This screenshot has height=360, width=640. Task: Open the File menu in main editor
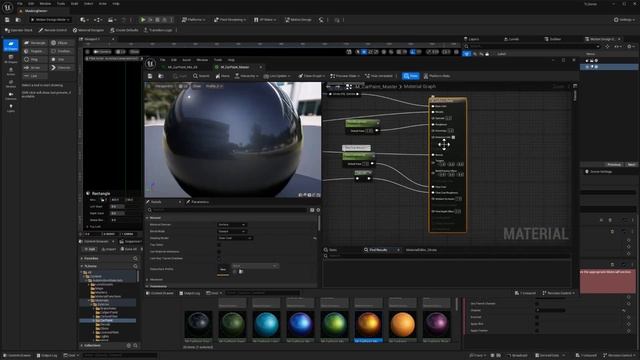pyautogui.click(x=20, y=4)
